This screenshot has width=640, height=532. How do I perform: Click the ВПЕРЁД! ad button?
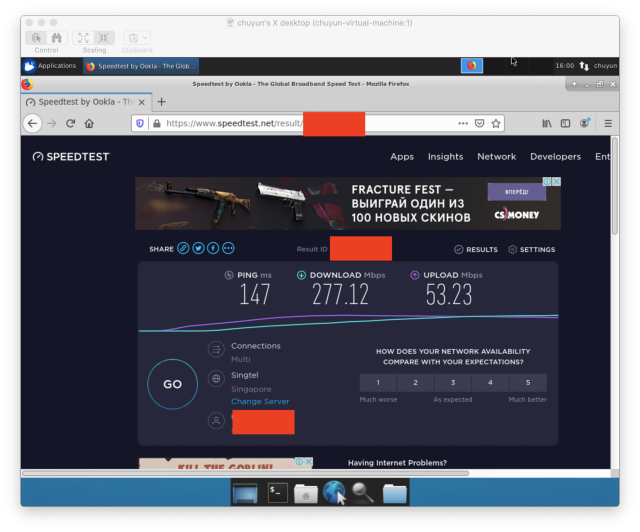point(517,191)
